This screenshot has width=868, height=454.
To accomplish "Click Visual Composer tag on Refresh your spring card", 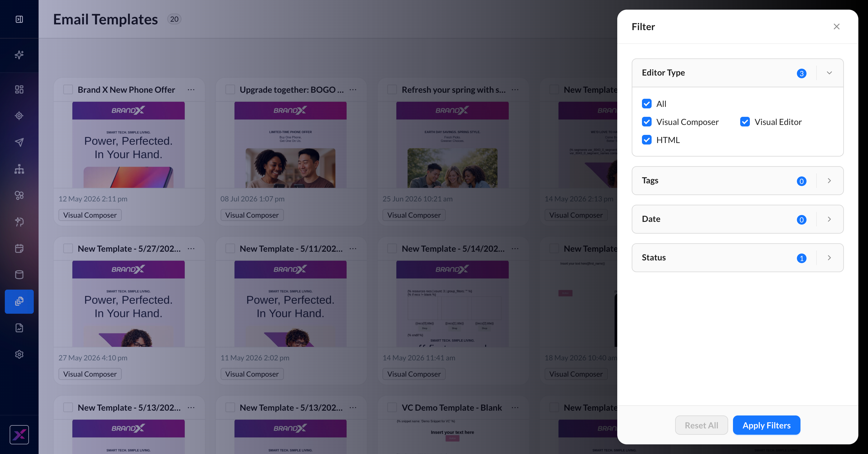I will pos(414,215).
